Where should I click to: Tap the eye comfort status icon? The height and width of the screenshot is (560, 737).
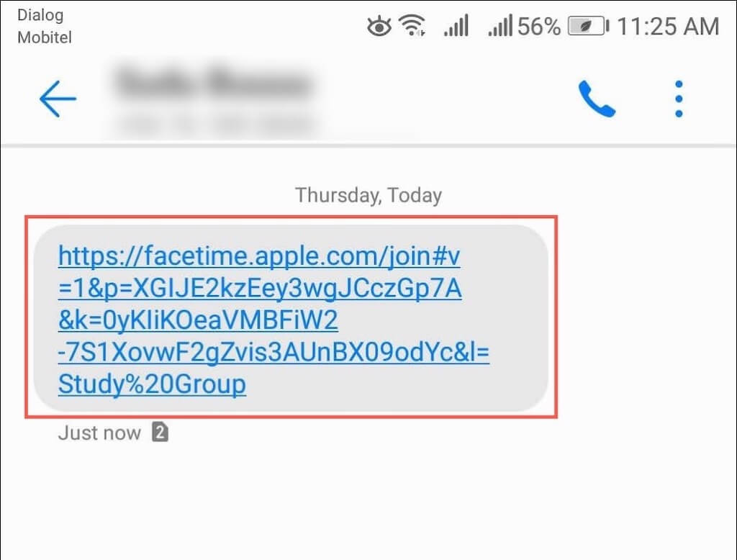point(379,27)
